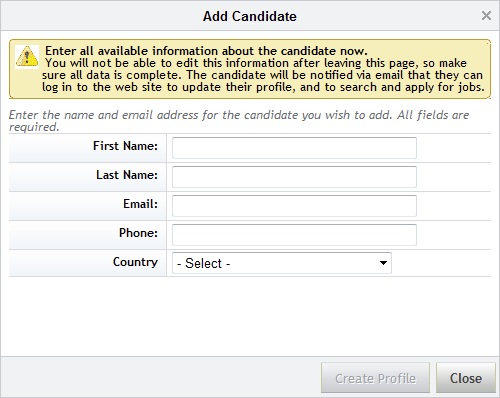Viewport: 500px width, 398px height.
Task: Click the 'Country' label
Action: pos(135,262)
